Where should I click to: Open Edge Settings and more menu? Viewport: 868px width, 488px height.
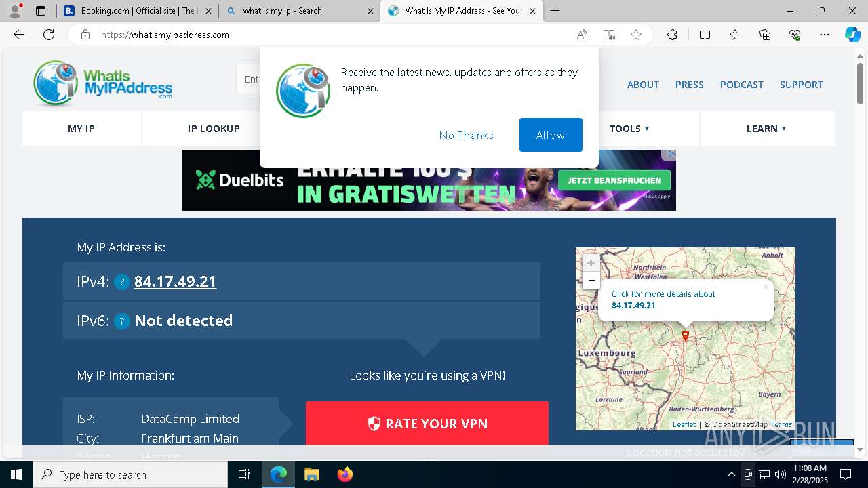point(825,35)
